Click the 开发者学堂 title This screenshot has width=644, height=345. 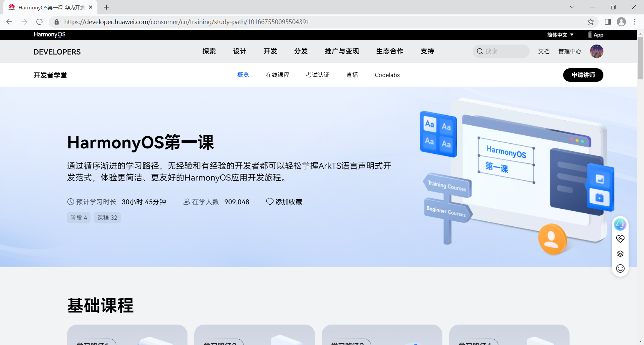(x=50, y=75)
